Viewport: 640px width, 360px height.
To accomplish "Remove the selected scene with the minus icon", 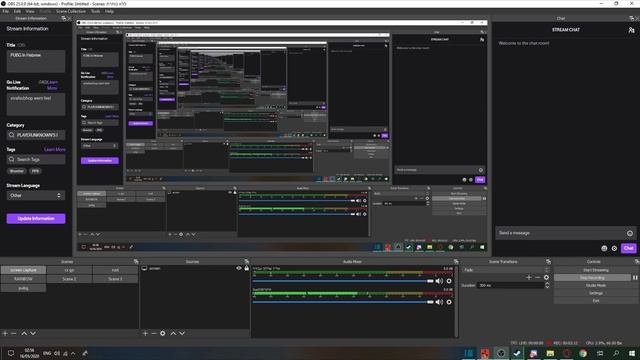I will click(13, 333).
